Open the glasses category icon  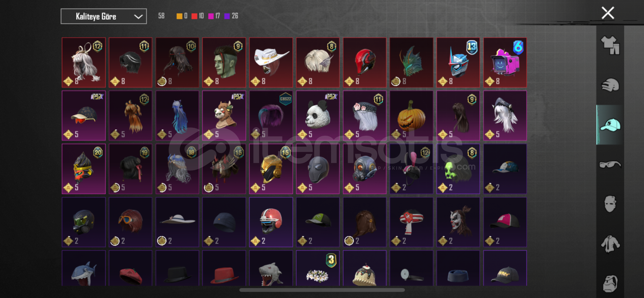click(x=610, y=164)
